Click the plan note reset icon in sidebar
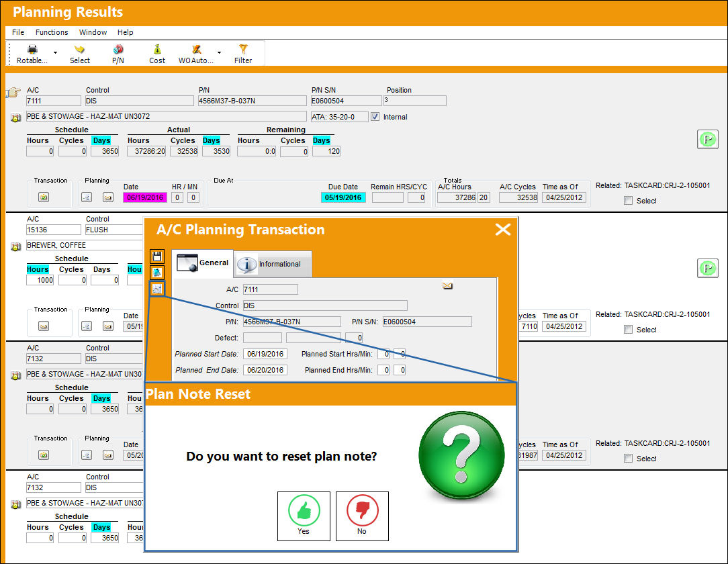 click(157, 289)
